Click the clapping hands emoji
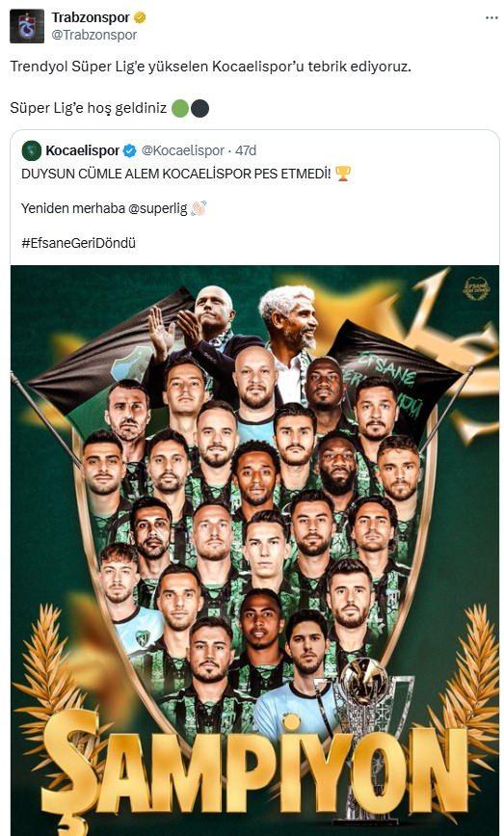Viewport: 504px width, 836px height. (x=199, y=208)
